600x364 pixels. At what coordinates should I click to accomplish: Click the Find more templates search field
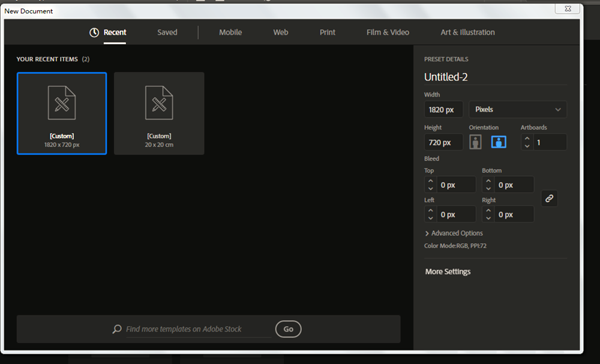[198, 329]
